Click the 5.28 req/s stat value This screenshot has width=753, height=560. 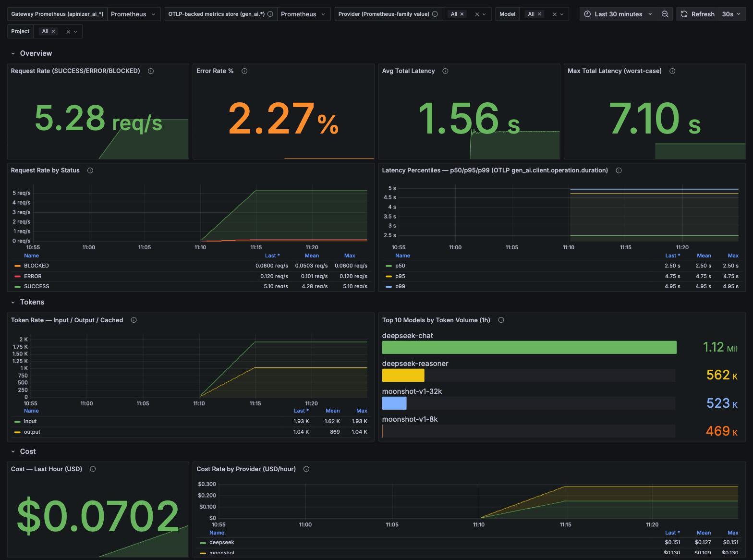[x=98, y=118]
